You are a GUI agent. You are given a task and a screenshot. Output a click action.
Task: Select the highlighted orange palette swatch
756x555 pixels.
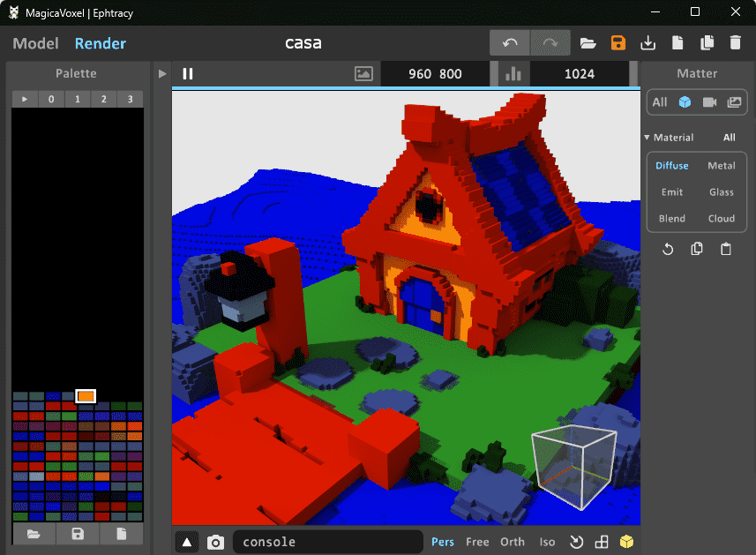click(86, 396)
